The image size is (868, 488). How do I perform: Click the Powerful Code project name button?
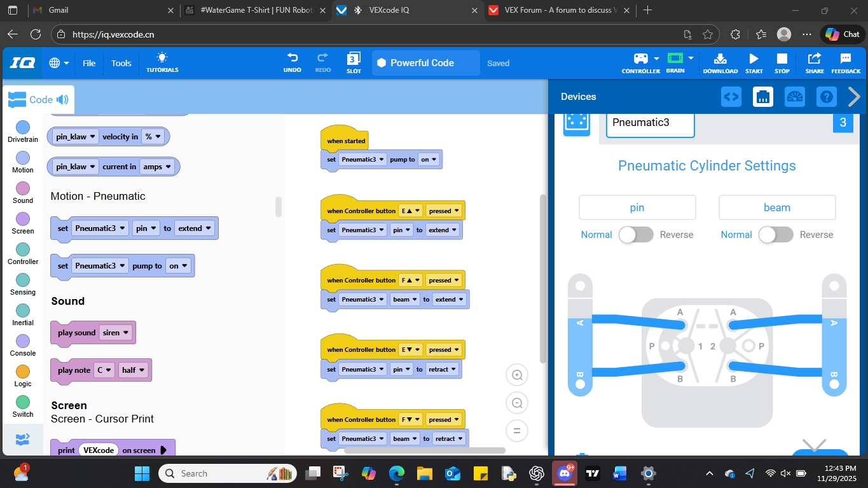pos(425,63)
